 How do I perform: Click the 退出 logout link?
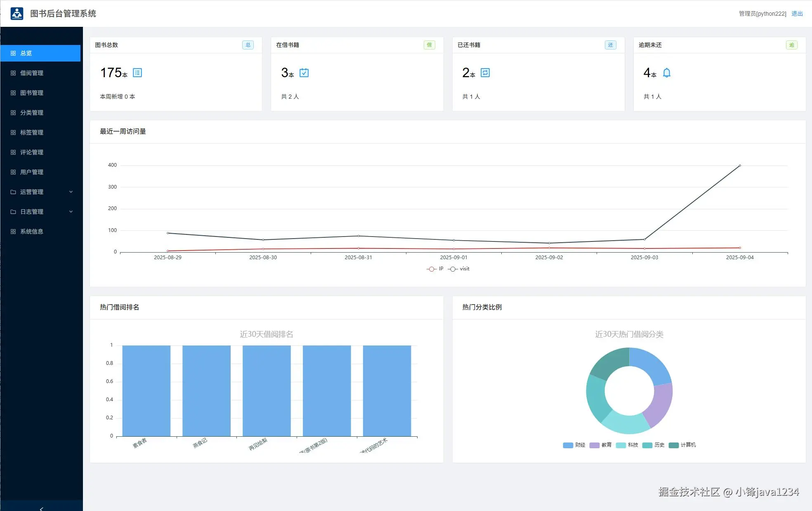[x=797, y=14]
